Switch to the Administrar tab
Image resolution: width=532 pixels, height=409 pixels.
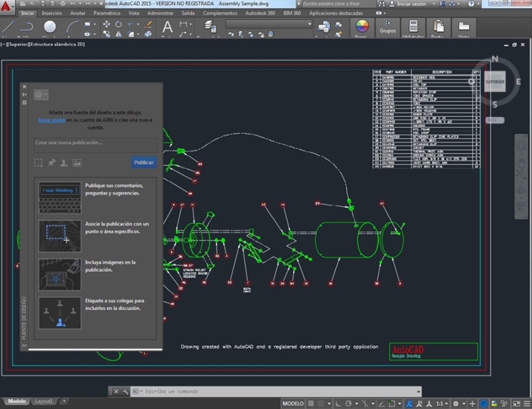click(x=160, y=13)
